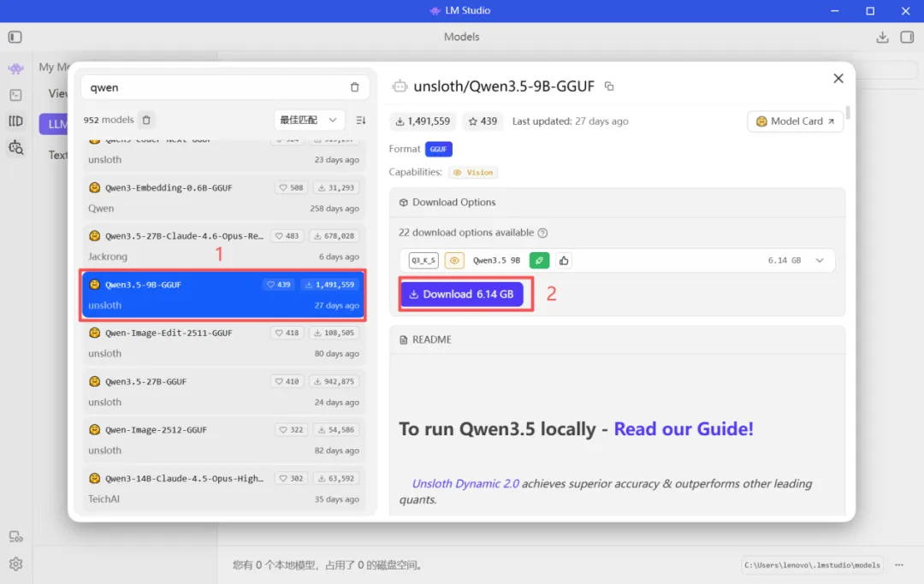Screen dimensions: 924x584
Task: Toggle the right side panel icon
Action: tap(907, 37)
